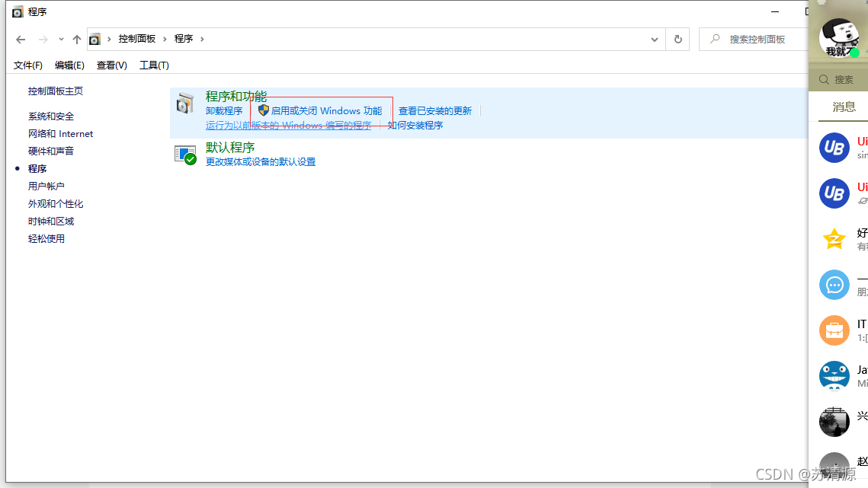
Task: Open the 默认程序 heading
Action: [x=229, y=147]
